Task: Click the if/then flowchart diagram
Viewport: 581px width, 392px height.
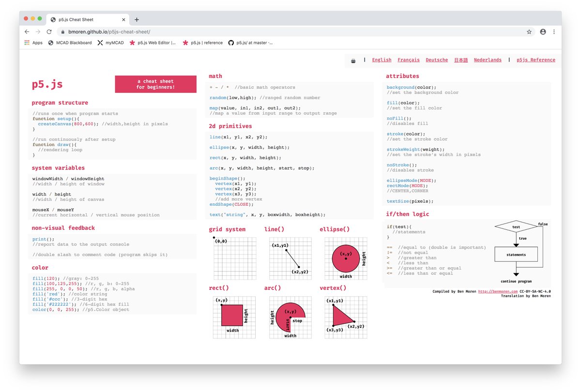Action: [x=521, y=252]
